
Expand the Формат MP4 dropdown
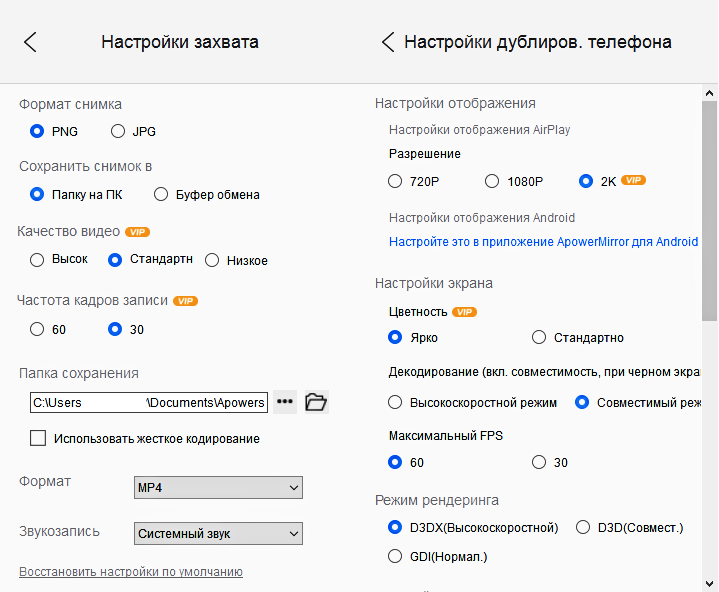click(218, 487)
